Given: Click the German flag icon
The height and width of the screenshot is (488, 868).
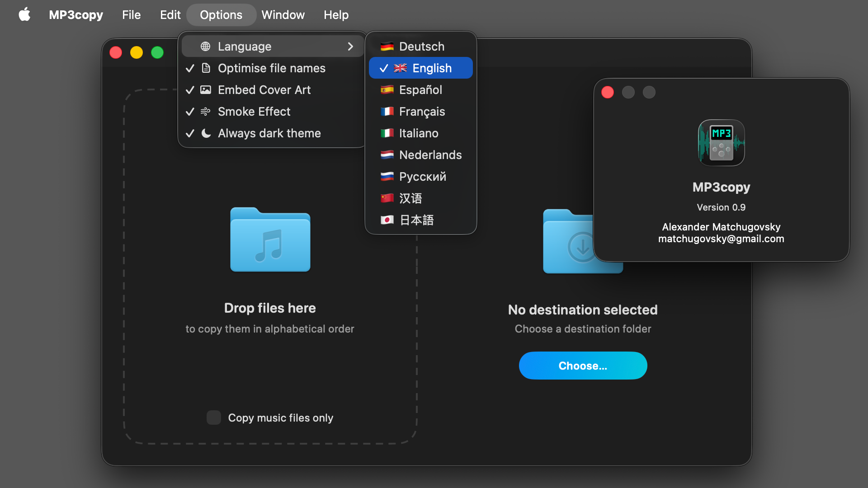Looking at the screenshot, I should click(387, 47).
